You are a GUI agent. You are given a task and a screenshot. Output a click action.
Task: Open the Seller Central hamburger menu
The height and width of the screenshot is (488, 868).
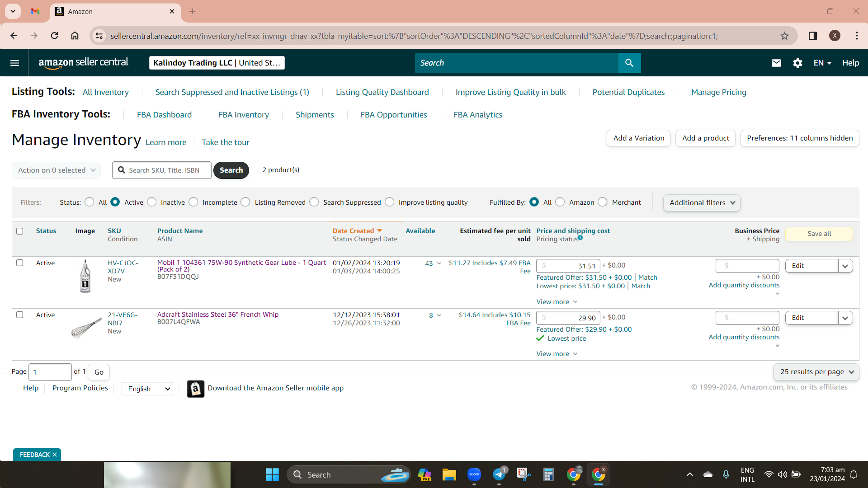pos(14,63)
